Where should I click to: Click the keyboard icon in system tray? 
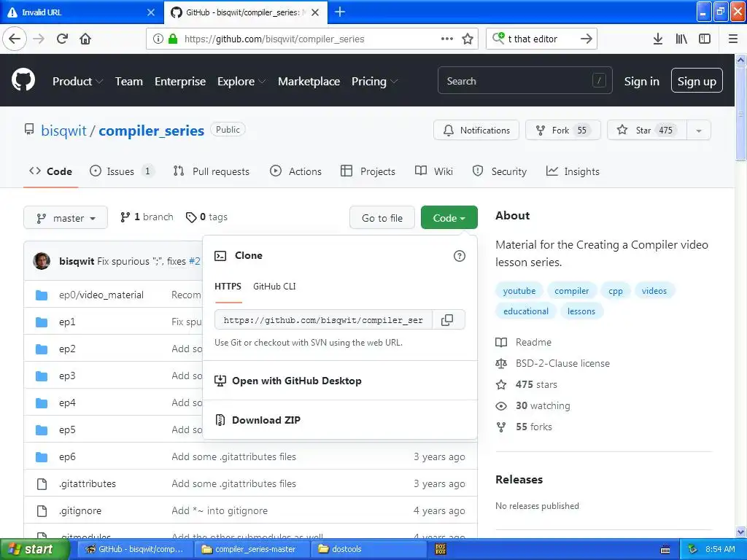(x=665, y=550)
